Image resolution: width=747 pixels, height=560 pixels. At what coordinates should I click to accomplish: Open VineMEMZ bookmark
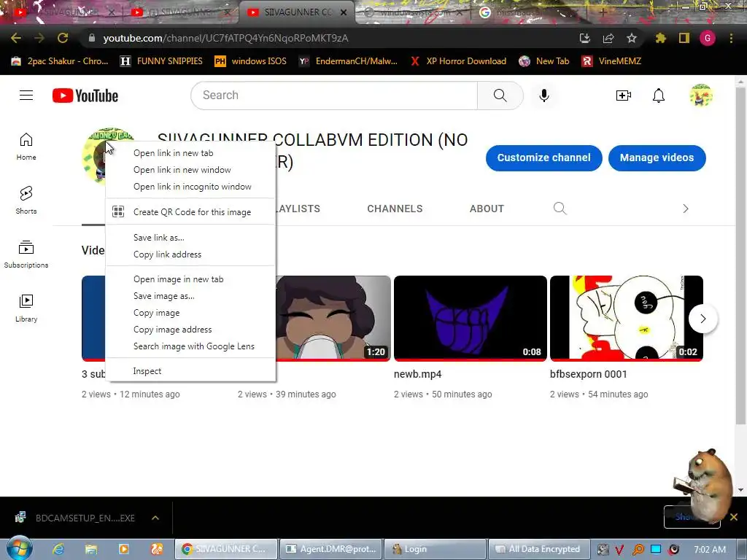(x=612, y=61)
